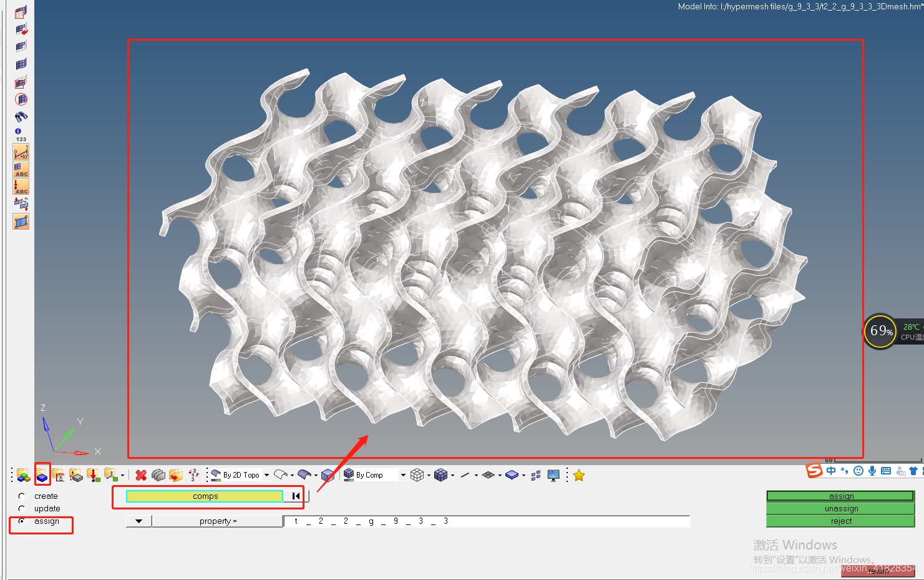Click the green unassign button
The height and width of the screenshot is (580, 924).
pos(840,509)
